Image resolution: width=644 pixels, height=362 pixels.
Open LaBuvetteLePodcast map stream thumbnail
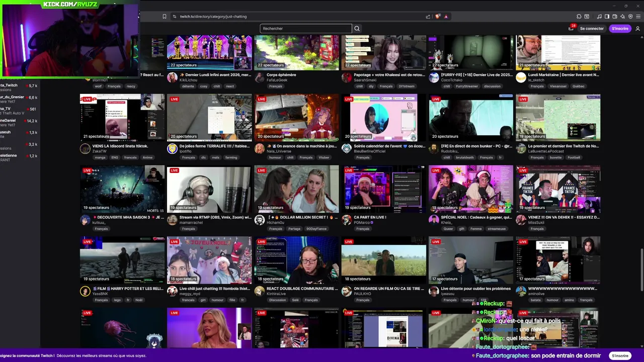pos(558,117)
